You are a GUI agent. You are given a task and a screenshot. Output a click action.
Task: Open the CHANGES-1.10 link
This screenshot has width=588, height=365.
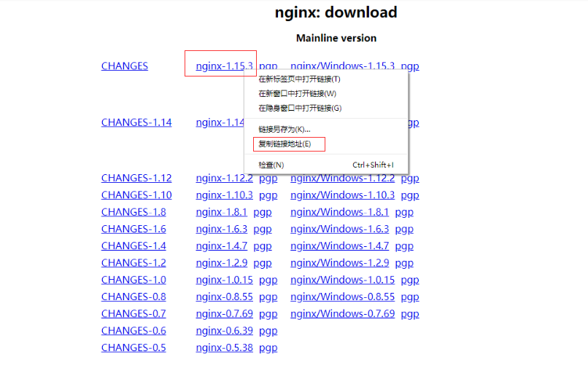click(x=136, y=195)
